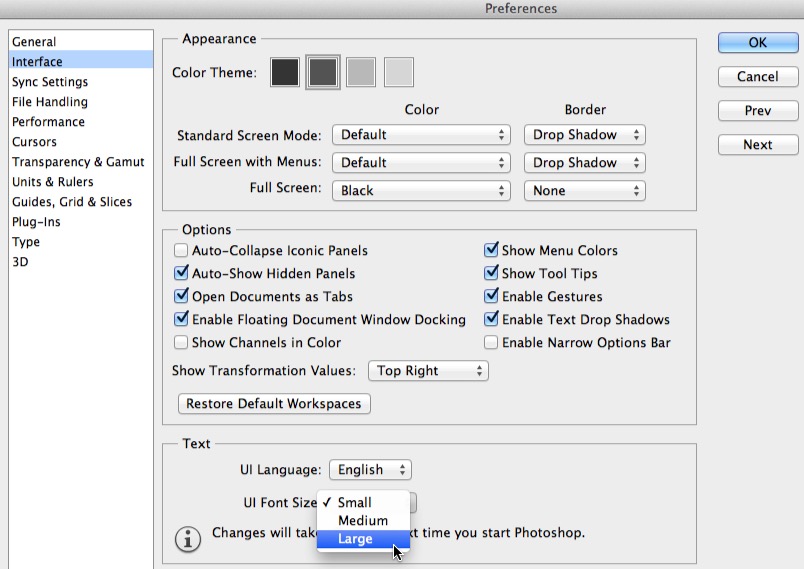The width and height of the screenshot is (804, 569).
Task: Enable Auto-Collapse Iconic Panels checkbox
Action: [x=180, y=250]
